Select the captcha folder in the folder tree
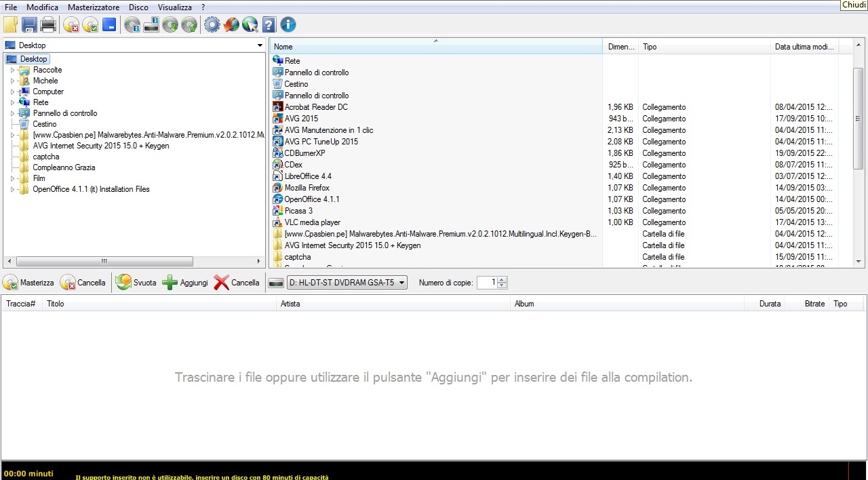 click(x=46, y=157)
